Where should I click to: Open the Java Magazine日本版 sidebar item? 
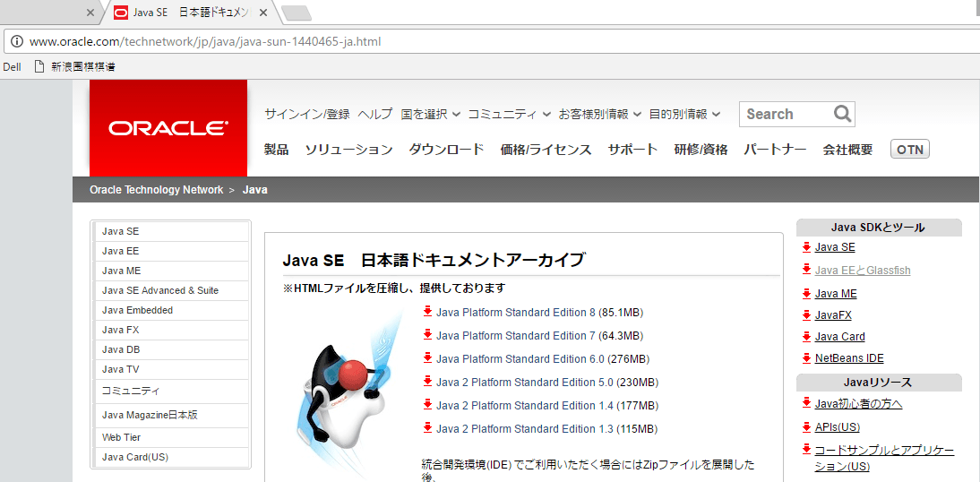[x=171, y=415]
